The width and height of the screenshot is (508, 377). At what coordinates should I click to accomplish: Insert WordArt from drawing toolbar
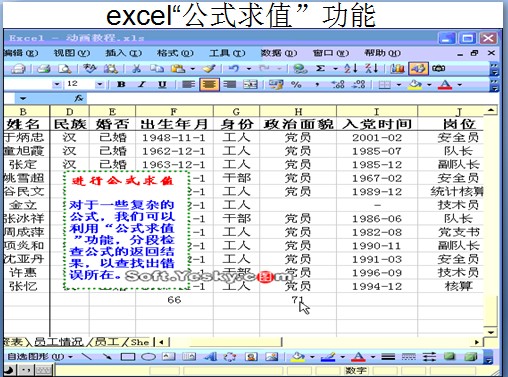tap(210, 357)
